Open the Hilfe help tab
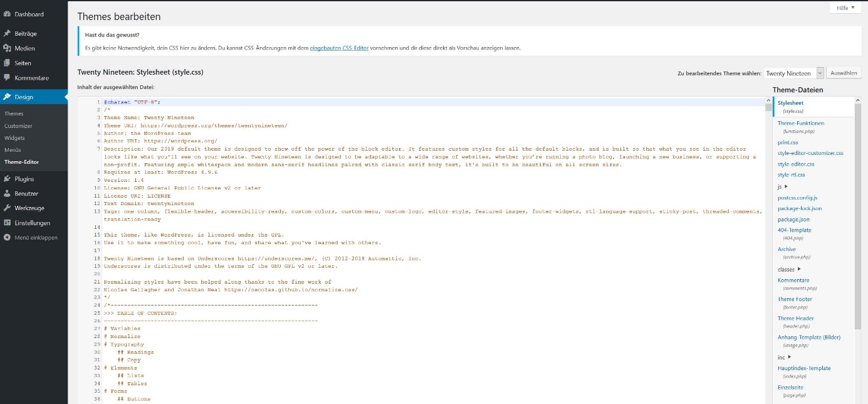The width and height of the screenshot is (868, 404). coord(845,8)
